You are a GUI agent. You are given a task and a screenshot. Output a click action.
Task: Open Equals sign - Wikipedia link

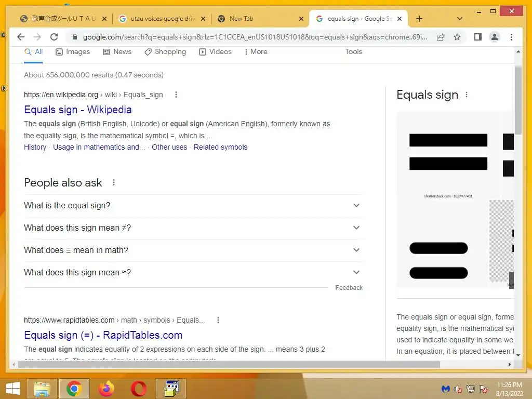tap(78, 110)
